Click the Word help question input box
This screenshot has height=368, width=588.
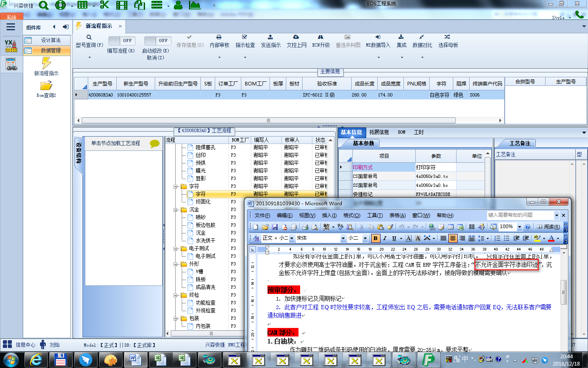click(x=520, y=215)
